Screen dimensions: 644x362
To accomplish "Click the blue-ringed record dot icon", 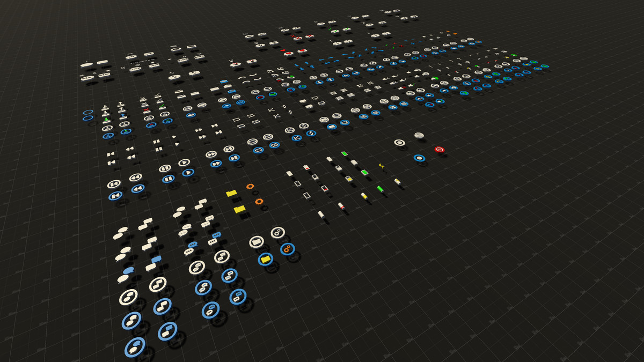I will click(419, 158).
